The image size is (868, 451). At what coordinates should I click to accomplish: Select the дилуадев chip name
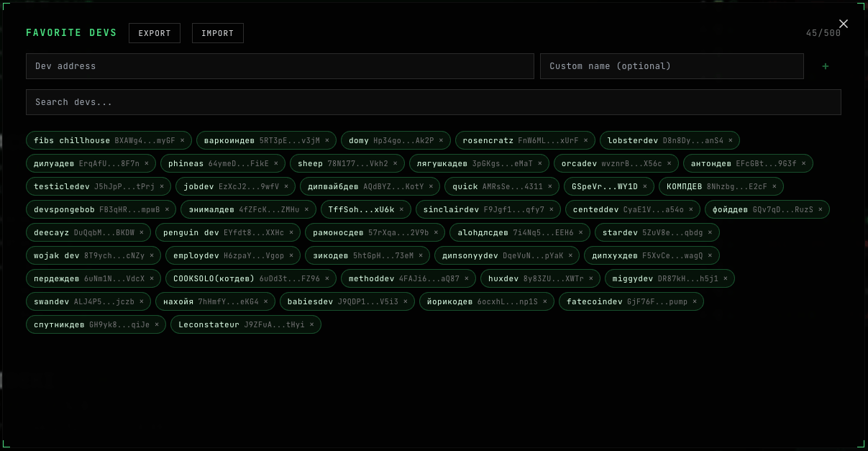coord(54,163)
